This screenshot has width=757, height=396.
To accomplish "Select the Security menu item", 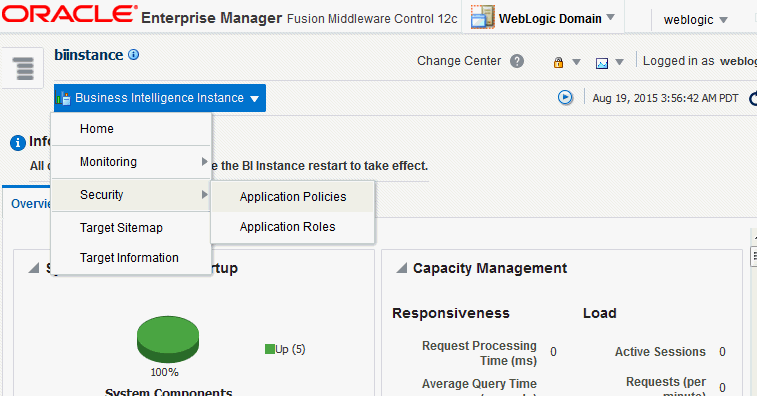I will pyautogui.click(x=131, y=195).
